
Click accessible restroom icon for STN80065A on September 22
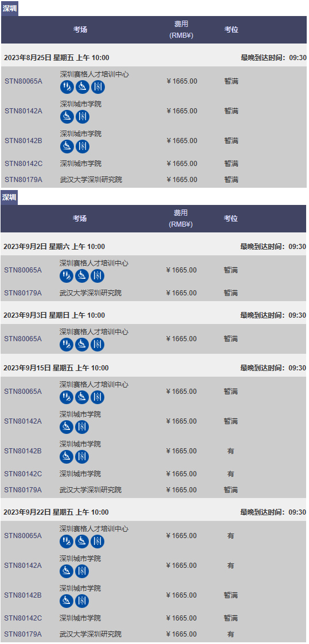[67, 542]
